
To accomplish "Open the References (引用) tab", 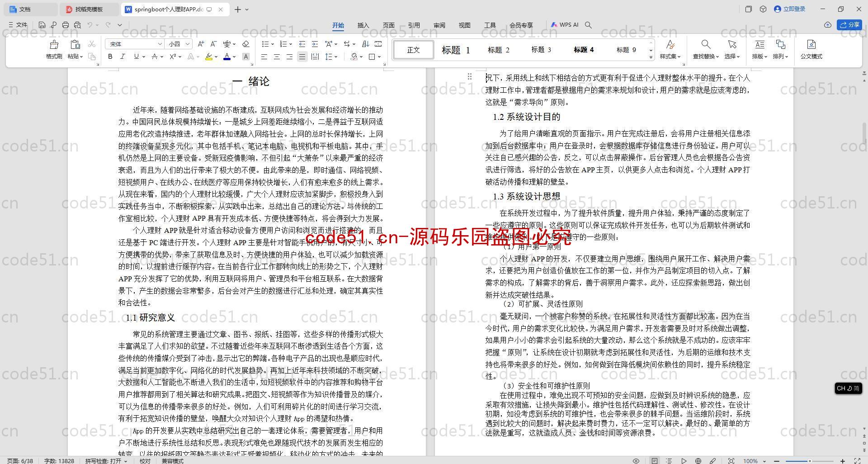I will 414,25.
